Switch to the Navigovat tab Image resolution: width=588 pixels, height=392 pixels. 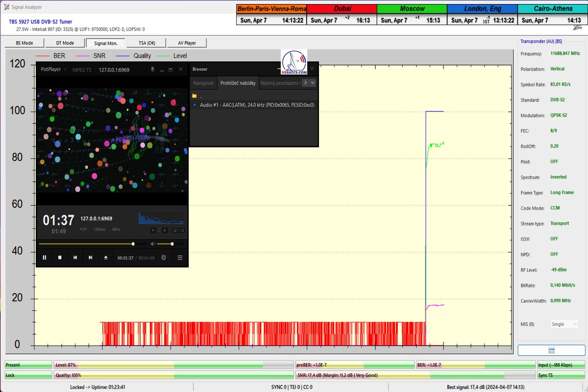[x=203, y=83]
